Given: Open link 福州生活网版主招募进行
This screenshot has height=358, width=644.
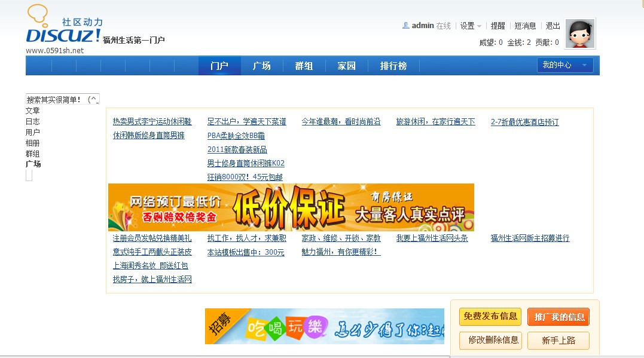Looking at the screenshot, I should [x=530, y=238].
